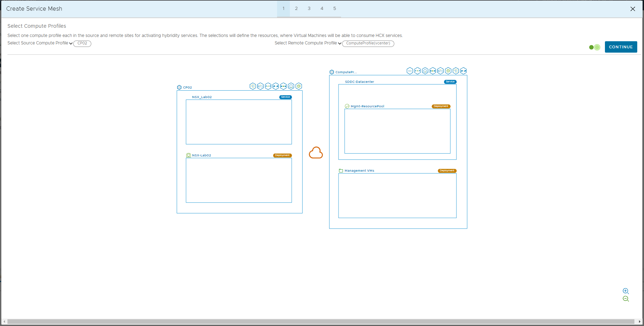
Task: Click the cloud-with-arrows icon on ComputePr... profile
Action: coord(425,71)
